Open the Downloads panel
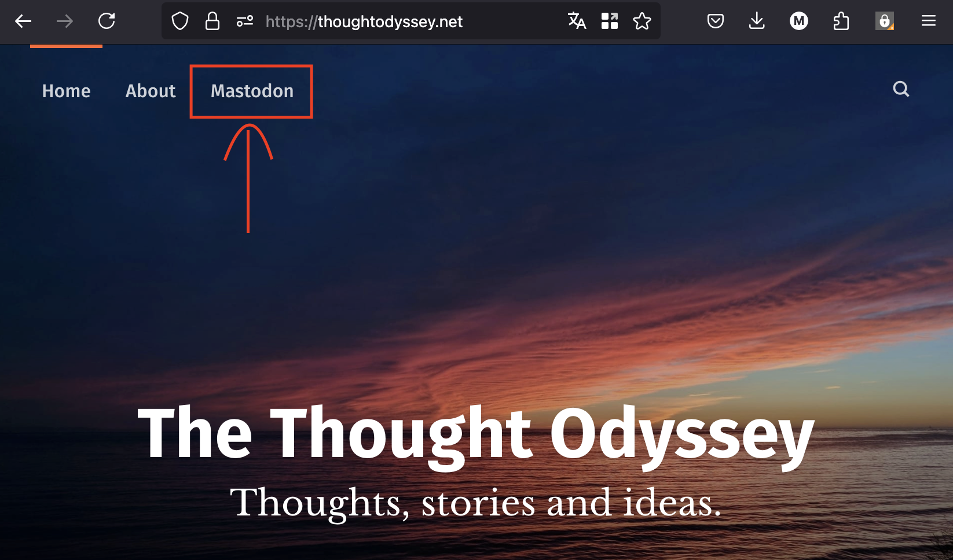This screenshot has height=560, width=953. click(757, 21)
